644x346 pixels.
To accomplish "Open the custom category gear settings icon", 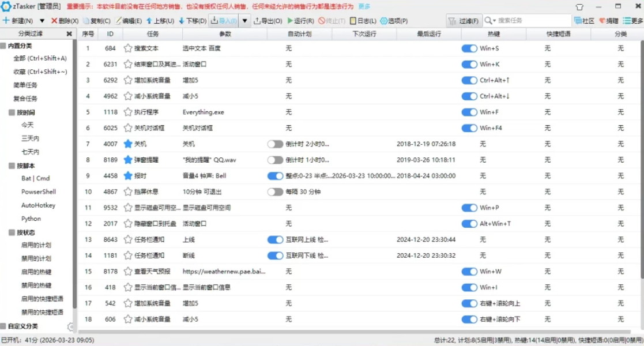I will pyautogui.click(x=71, y=327).
